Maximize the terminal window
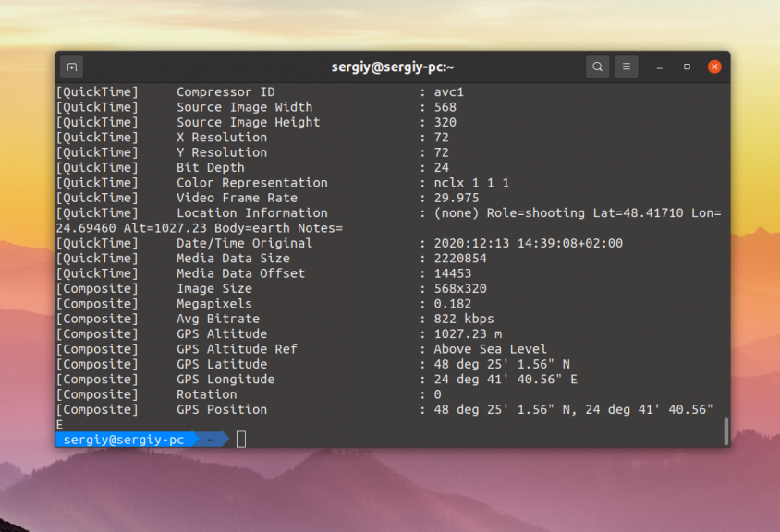Viewport: 780px width, 532px height. click(687, 67)
